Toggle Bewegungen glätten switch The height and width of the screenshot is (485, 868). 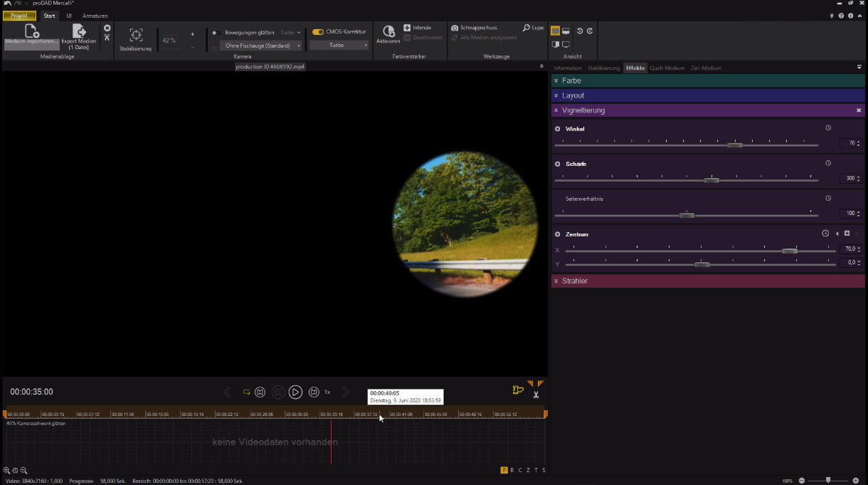pyautogui.click(x=214, y=33)
